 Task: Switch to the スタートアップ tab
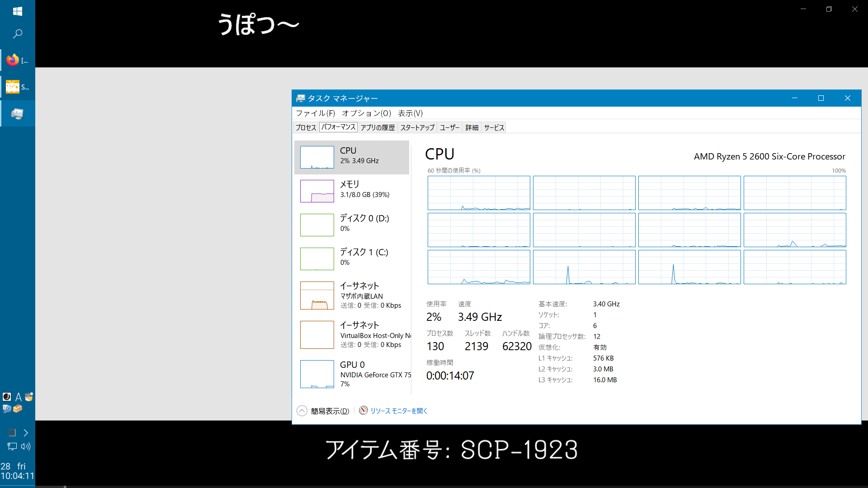[x=417, y=127]
